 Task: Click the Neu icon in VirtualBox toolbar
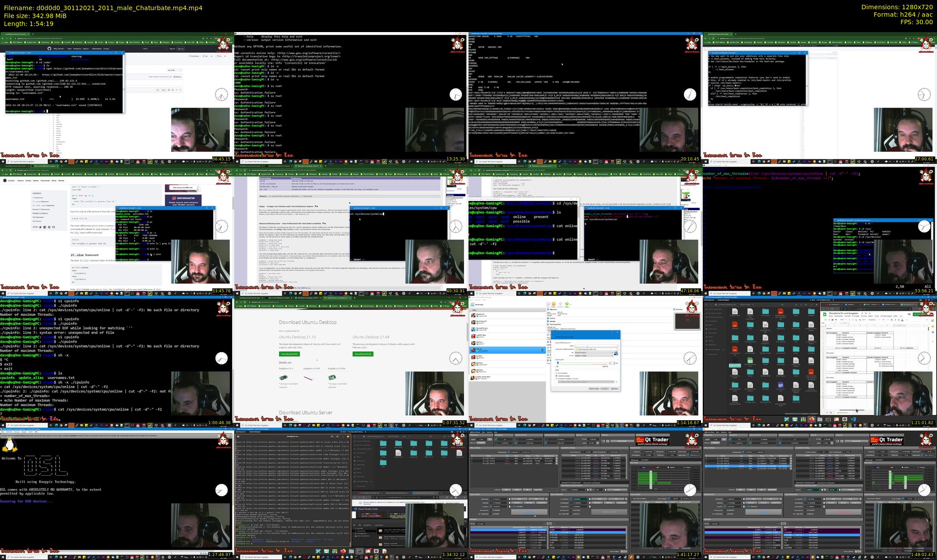click(548, 304)
